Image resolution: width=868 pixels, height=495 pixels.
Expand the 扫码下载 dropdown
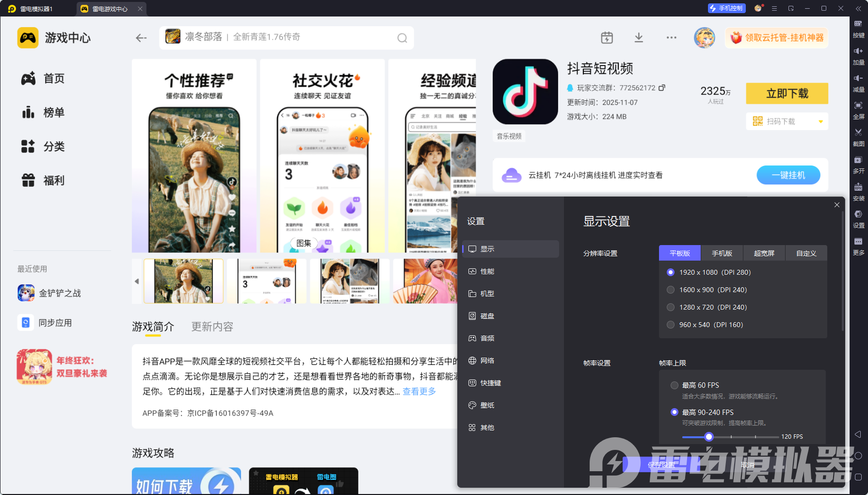[x=820, y=121]
